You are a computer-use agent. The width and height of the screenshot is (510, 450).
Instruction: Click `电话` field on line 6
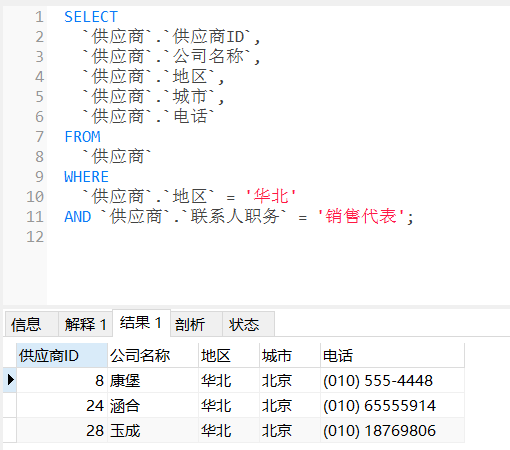click(x=189, y=116)
